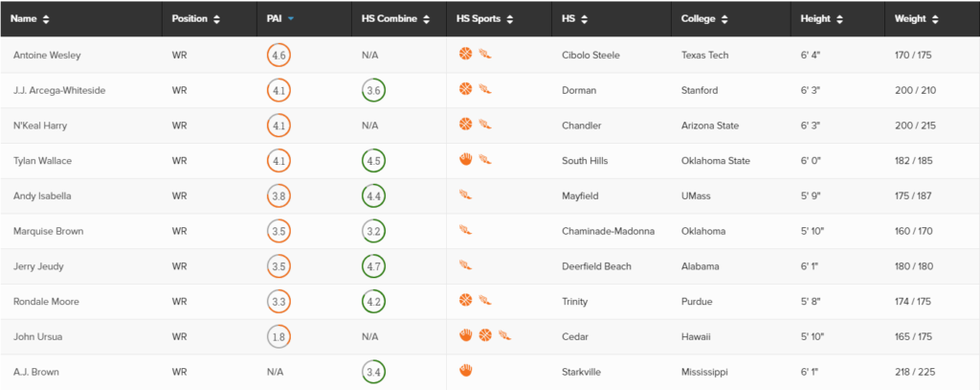Screen dimensions: 980x390
Task: Open Antoine Wesley player name
Action: click(47, 55)
